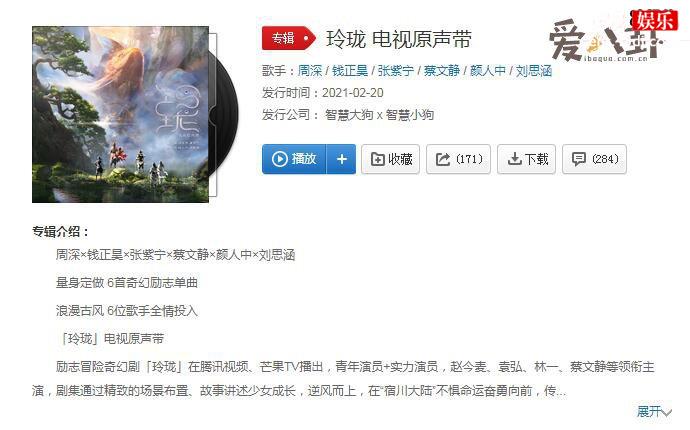Open the 爱八卦 site logo

click(605, 42)
